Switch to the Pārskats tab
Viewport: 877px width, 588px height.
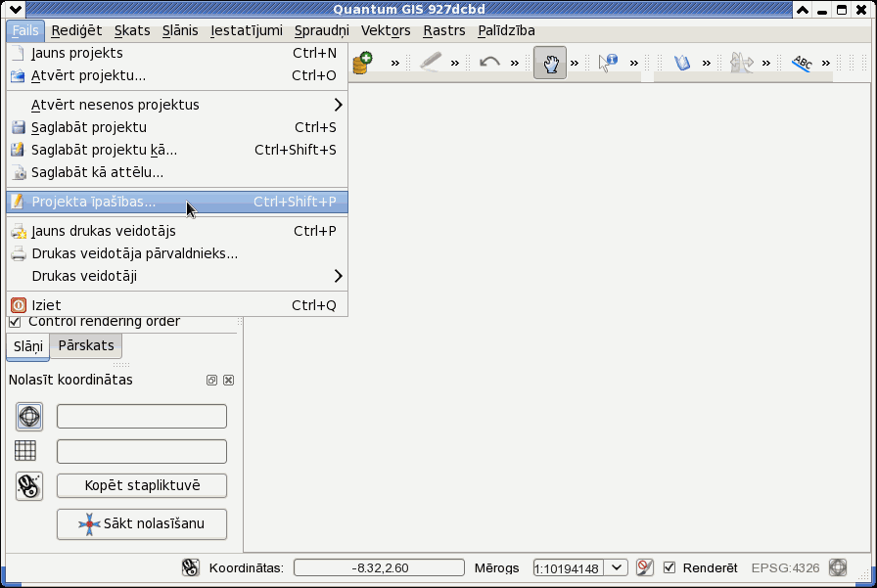(x=86, y=345)
